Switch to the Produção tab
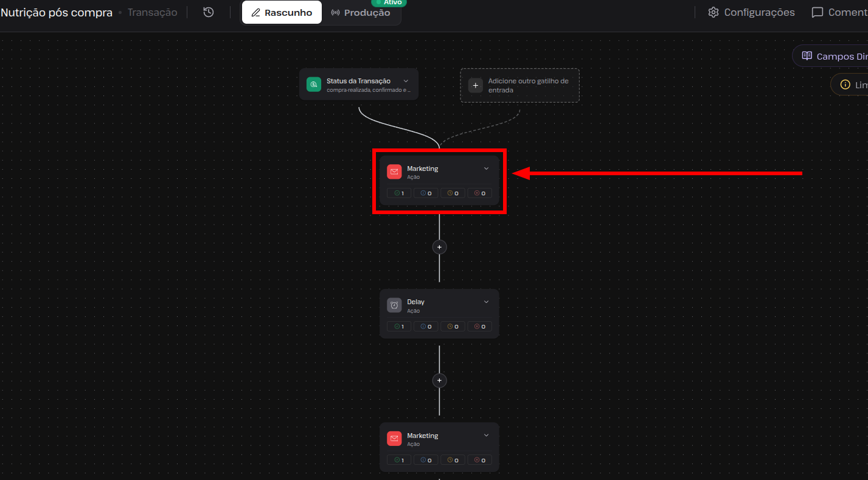Screen dimensions: 868x480 (x=361, y=13)
